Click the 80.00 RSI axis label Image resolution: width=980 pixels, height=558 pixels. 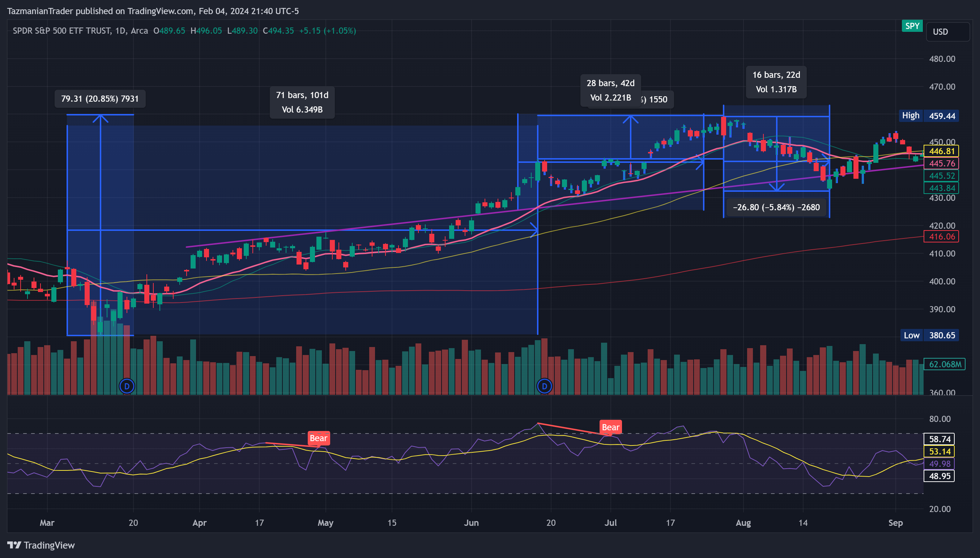tap(940, 419)
